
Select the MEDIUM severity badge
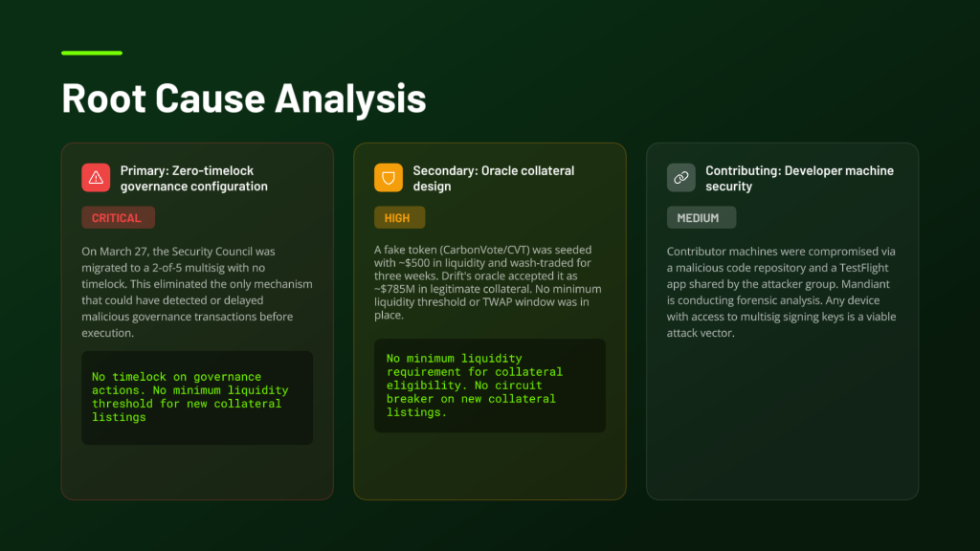pyautogui.click(x=701, y=218)
